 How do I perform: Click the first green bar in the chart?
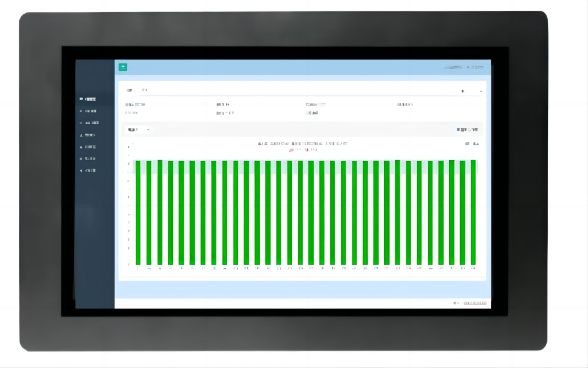(138, 212)
